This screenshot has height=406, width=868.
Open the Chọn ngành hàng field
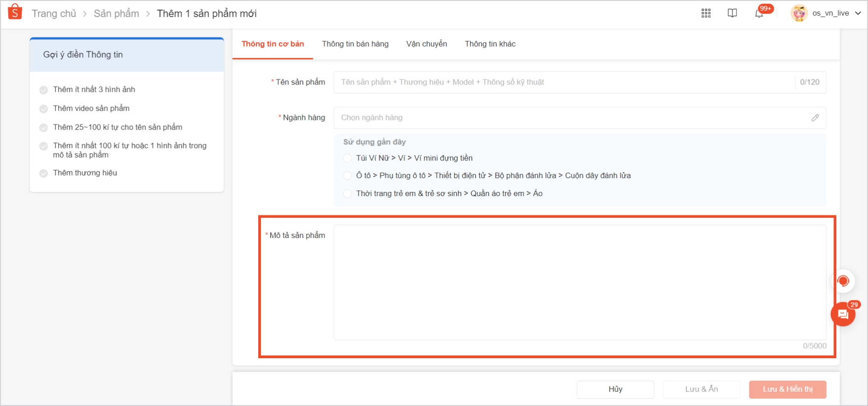(x=580, y=118)
